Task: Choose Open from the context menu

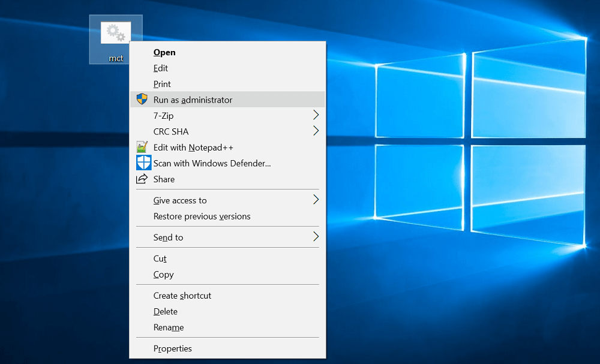Action: click(x=227, y=52)
